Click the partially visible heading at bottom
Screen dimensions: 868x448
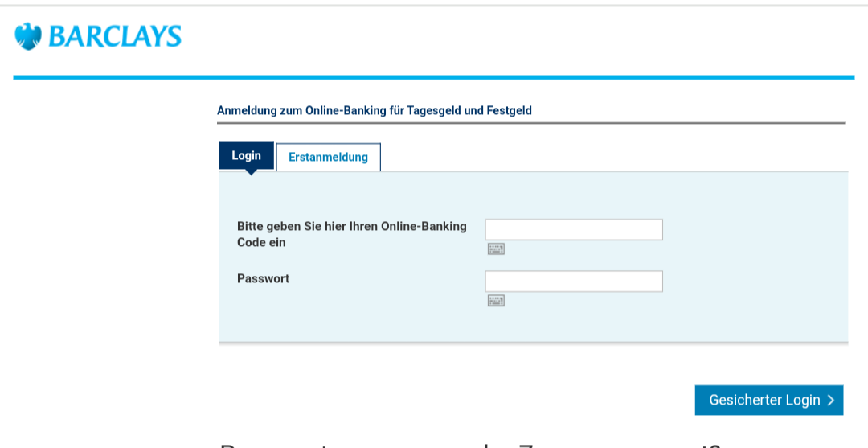(x=470, y=443)
